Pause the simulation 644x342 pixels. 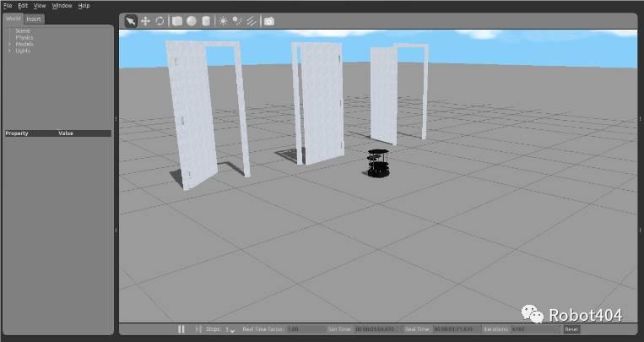[x=181, y=328]
